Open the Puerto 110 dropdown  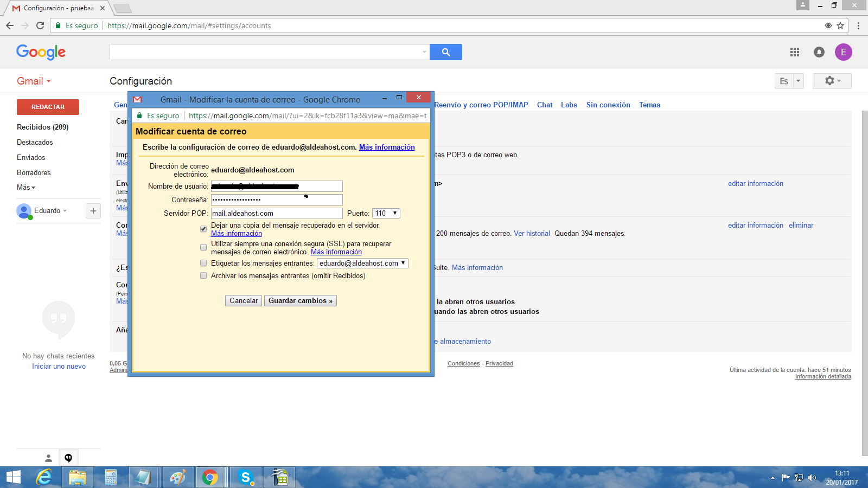[x=386, y=214]
